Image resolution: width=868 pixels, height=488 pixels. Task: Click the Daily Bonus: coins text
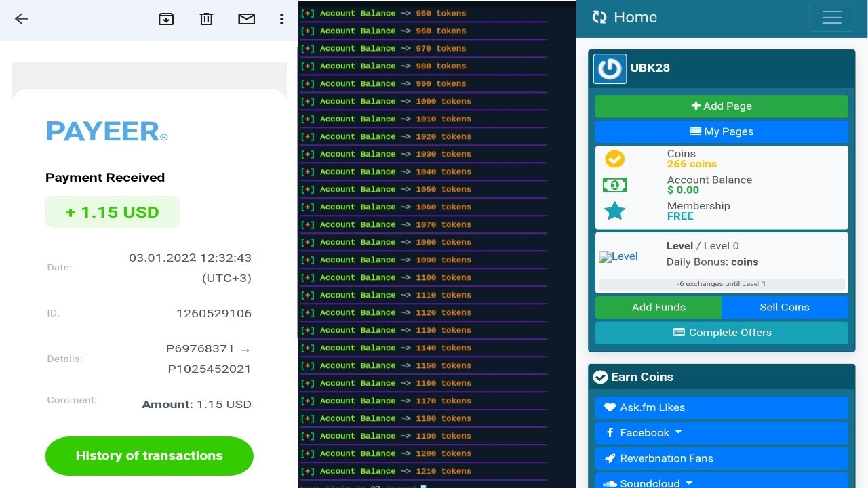click(x=712, y=262)
